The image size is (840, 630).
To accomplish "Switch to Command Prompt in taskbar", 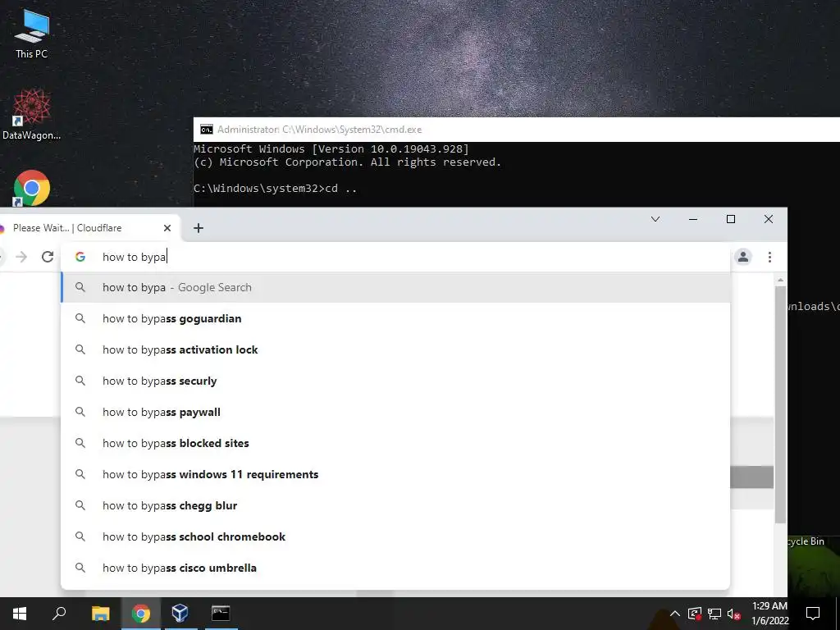I will pyautogui.click(x=220, y=614).
